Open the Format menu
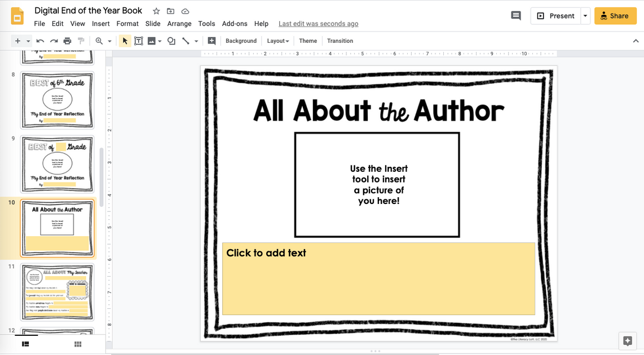 127,24
